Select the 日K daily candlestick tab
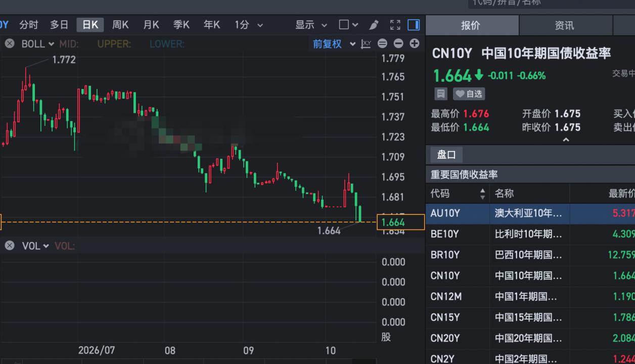635x364 pixels. pyautogui.click(x=90, y=25)
